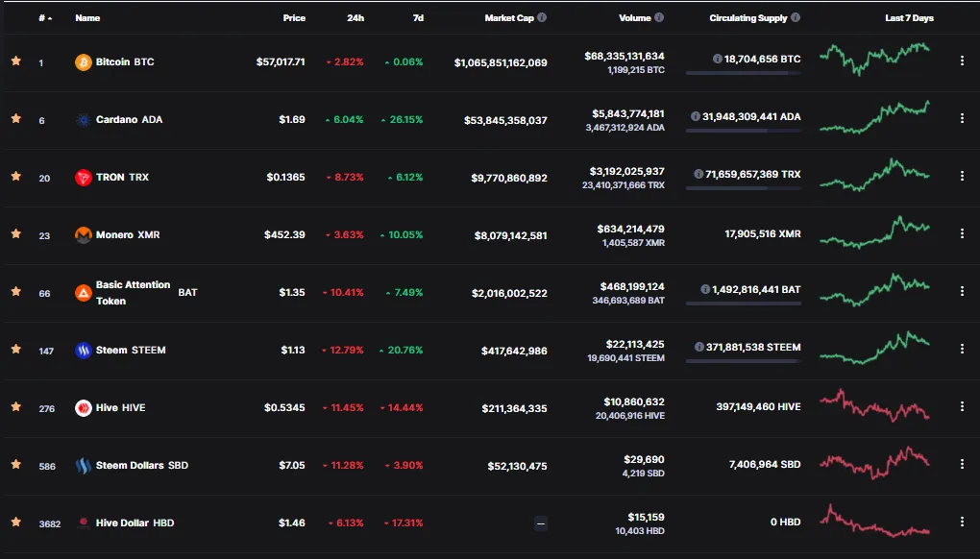
Task: Click the Cardano logo icon
Action: (84, 120)
